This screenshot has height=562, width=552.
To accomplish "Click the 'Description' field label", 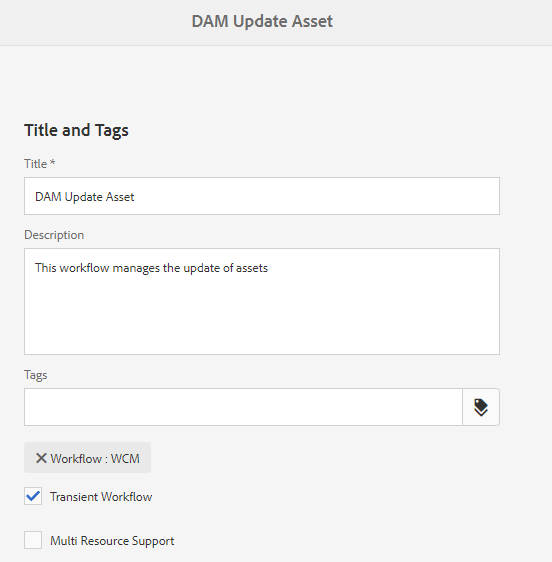I will [x=54, y=235].
